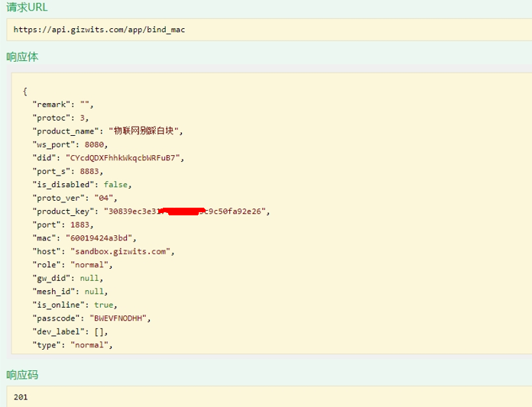Click the "type": "normal" line
The height and width of the screenshot is (407, 532).
coord(73,345)
